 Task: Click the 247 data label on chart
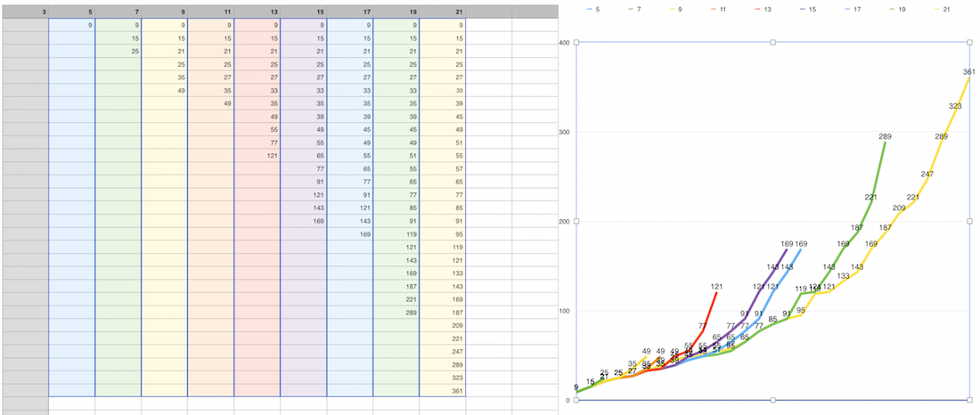coord(927,174)
